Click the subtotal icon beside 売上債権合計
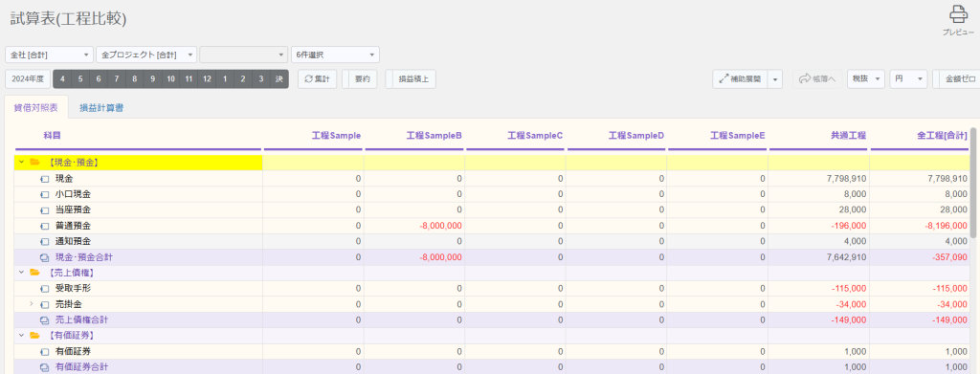 (44, 320)
